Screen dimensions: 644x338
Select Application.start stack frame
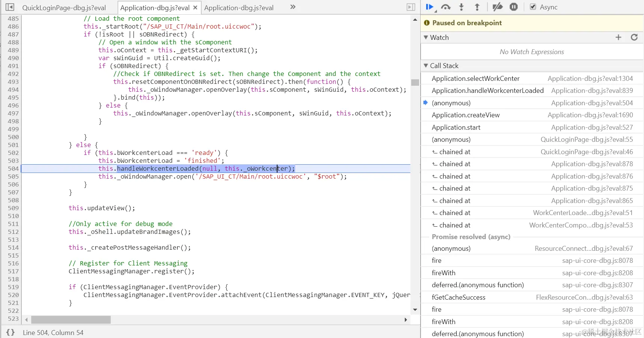[532, 127]
